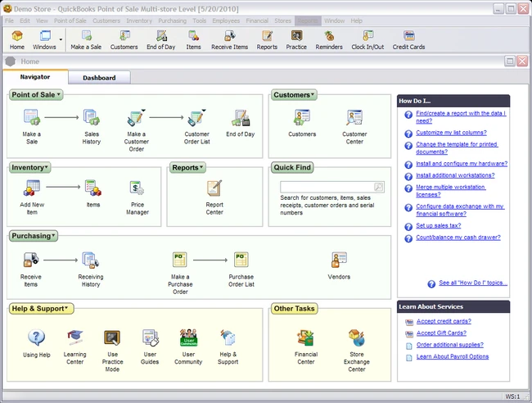Click into the Quick Find search field
Screen dimensions: 532x403
click(x=327, y=187)
